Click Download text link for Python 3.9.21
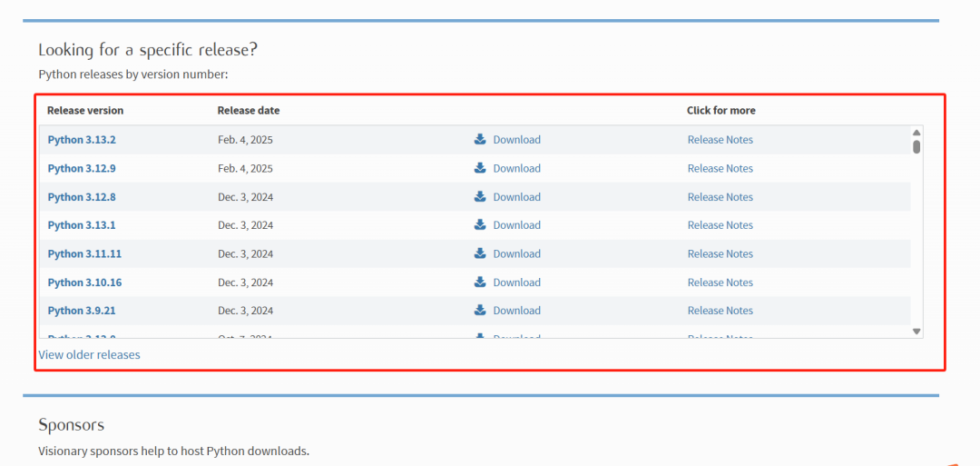The height and width of the screenshot is (466, 980). [x=517, y=311]
